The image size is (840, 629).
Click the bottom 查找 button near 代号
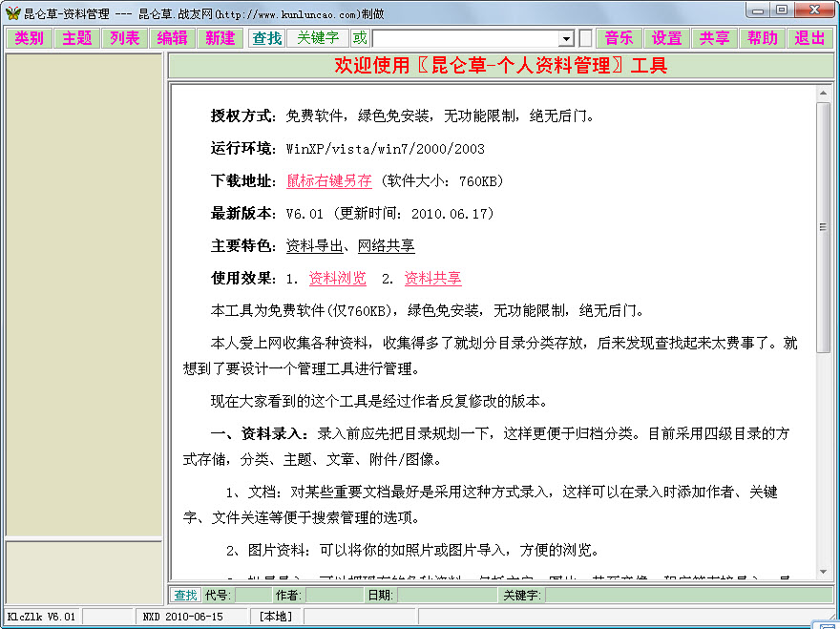point(185,596)
